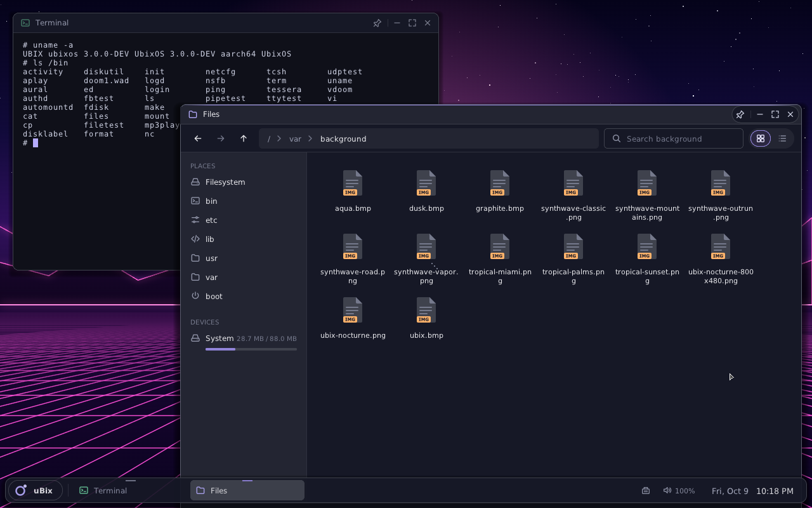Click the background segment in the path bar
Image resolution: width=812 pixels, height=508 pixels.
[343, 138]
